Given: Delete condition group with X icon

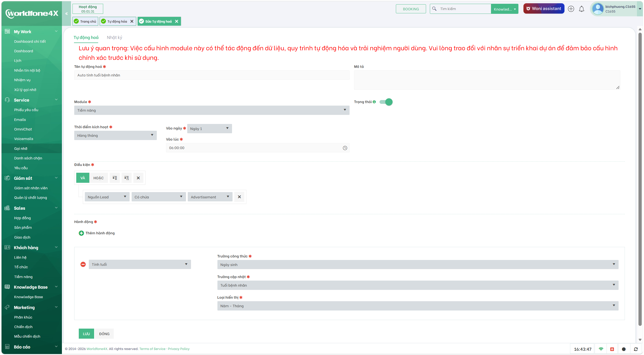Looking at the screenshot, I should pos(138,178).
